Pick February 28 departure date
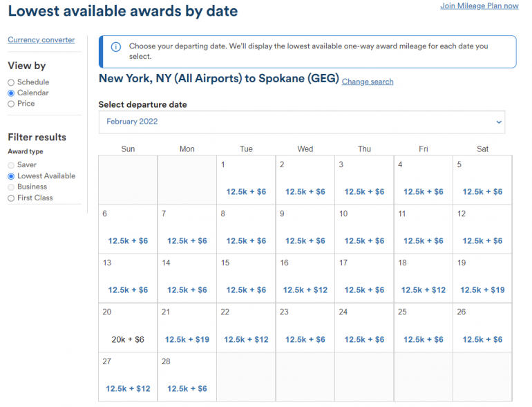 click(187, 388)
